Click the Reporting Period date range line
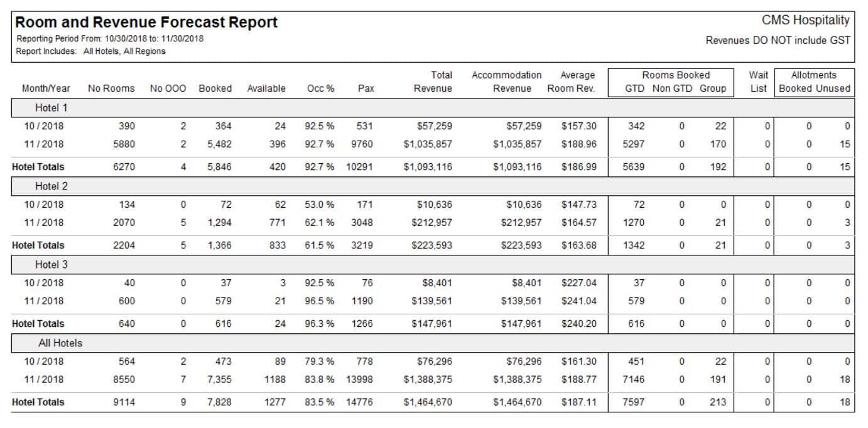 point(110,39)
